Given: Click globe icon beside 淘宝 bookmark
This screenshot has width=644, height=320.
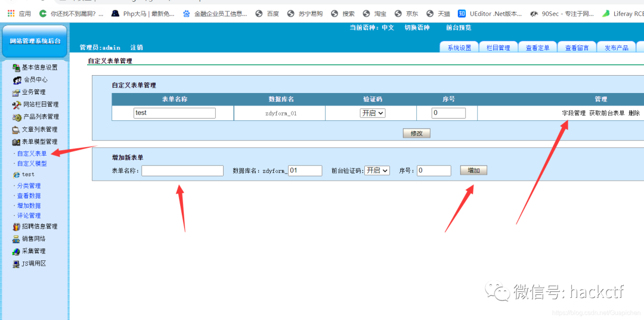Looking at the screenshot, I should tap(366, 14).
